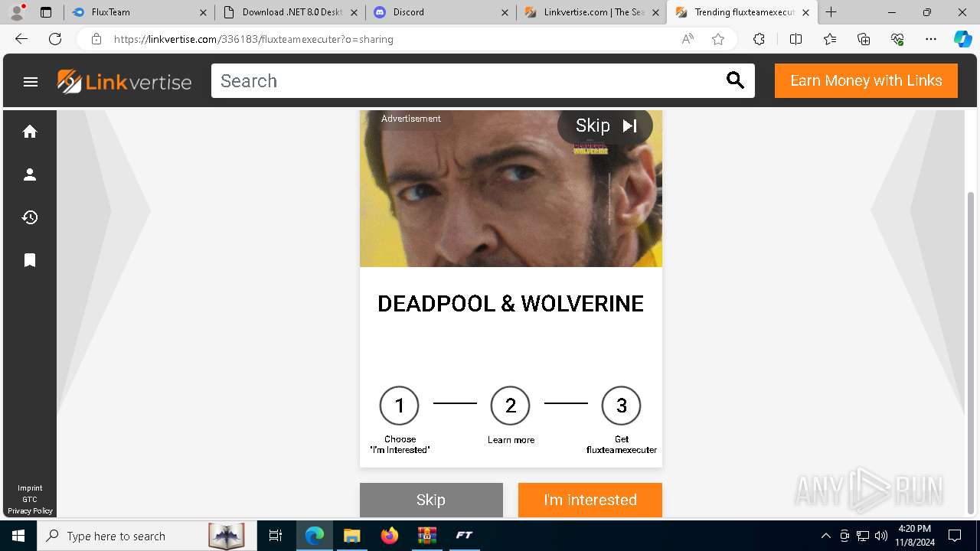980x551 pixels.
Task: Open Browser essentials
Action: point(897,39)
